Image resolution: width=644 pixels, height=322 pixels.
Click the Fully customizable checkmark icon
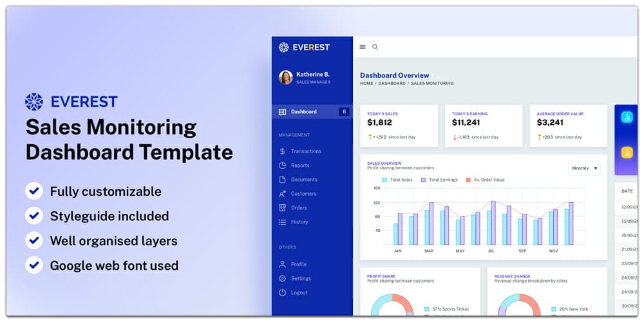coord(34,191)
